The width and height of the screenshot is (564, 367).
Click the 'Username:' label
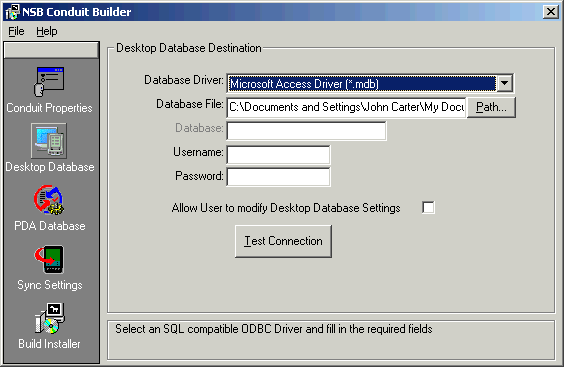(198, 152)
